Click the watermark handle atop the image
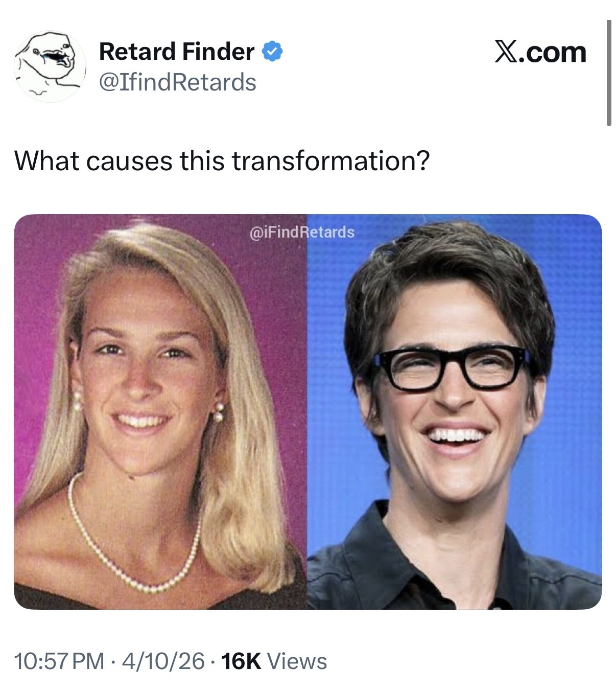This screenshot has width=616, height=691. 302,232
